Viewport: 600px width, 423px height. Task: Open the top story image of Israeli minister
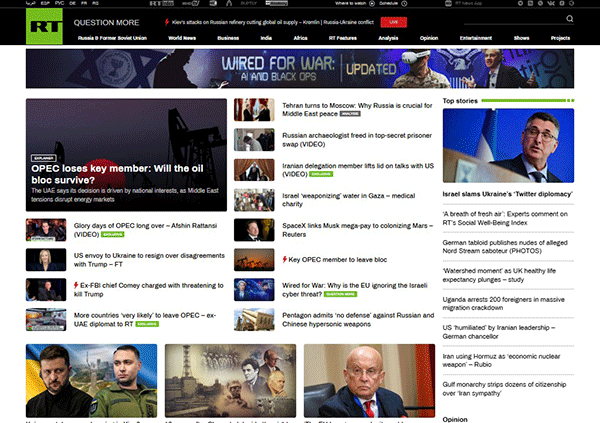[508, 146]
